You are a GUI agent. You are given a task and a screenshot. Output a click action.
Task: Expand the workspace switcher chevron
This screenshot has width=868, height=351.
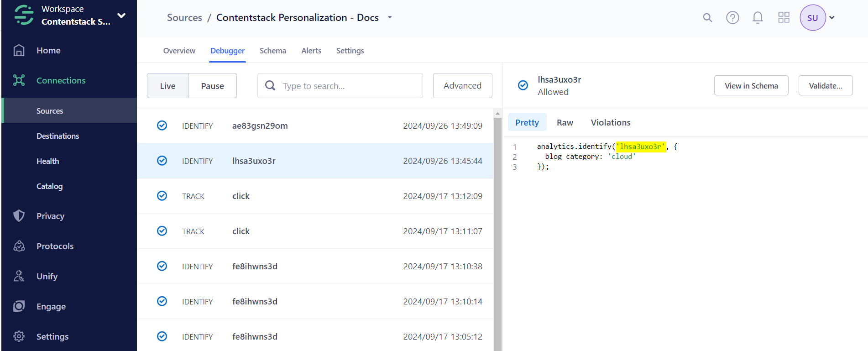pos(121,16)
